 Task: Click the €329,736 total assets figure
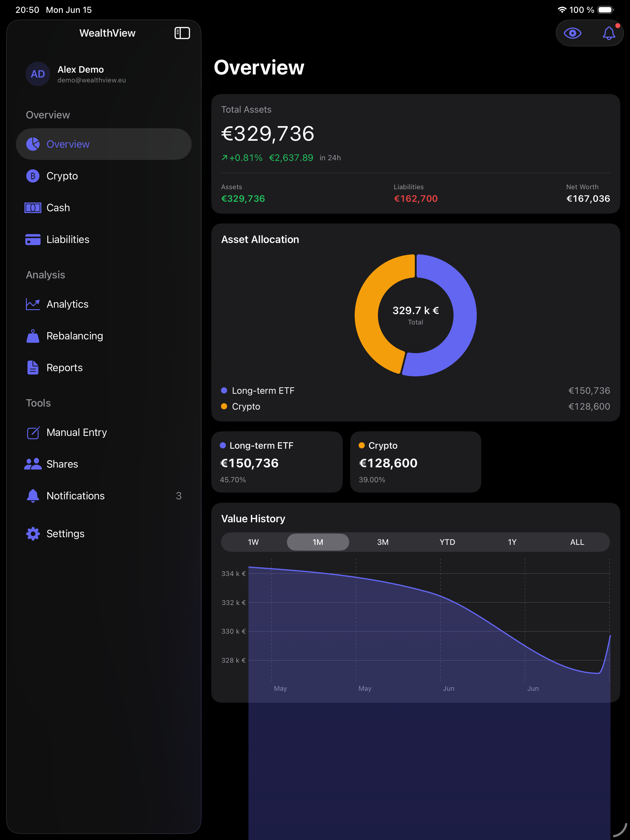pyautogui.click(x=268, y=133)
